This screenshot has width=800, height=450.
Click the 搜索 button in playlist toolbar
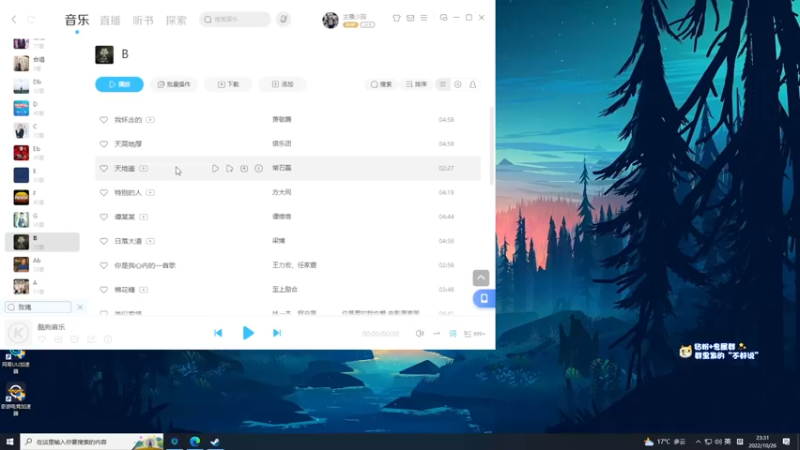pos(381,84)
